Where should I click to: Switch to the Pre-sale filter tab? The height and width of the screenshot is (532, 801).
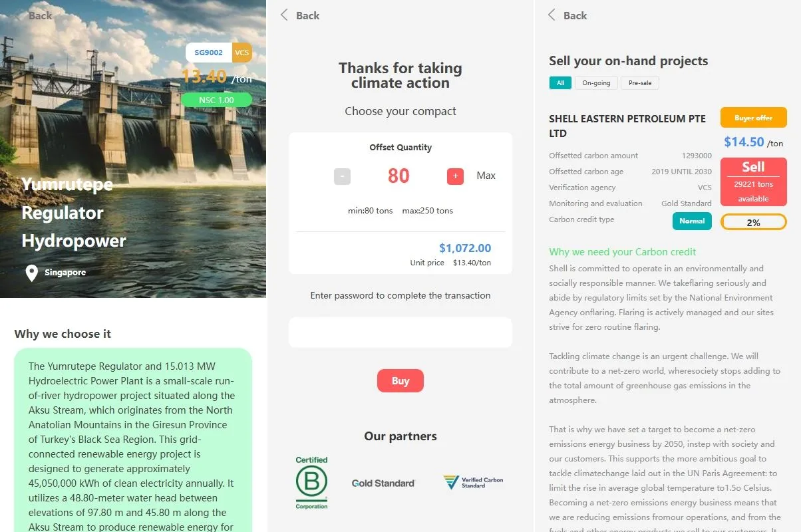(x=640, y=83)
